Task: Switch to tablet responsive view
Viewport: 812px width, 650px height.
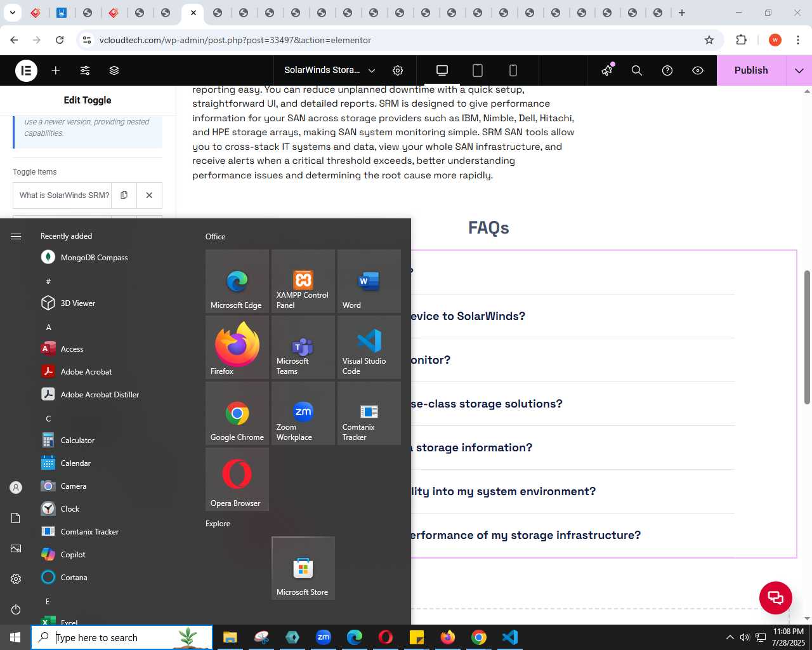Action: (478, 70)
